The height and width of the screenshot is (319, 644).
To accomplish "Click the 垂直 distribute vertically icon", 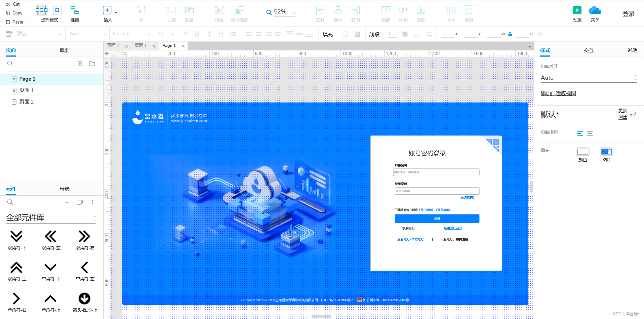I will click(469, 10).
